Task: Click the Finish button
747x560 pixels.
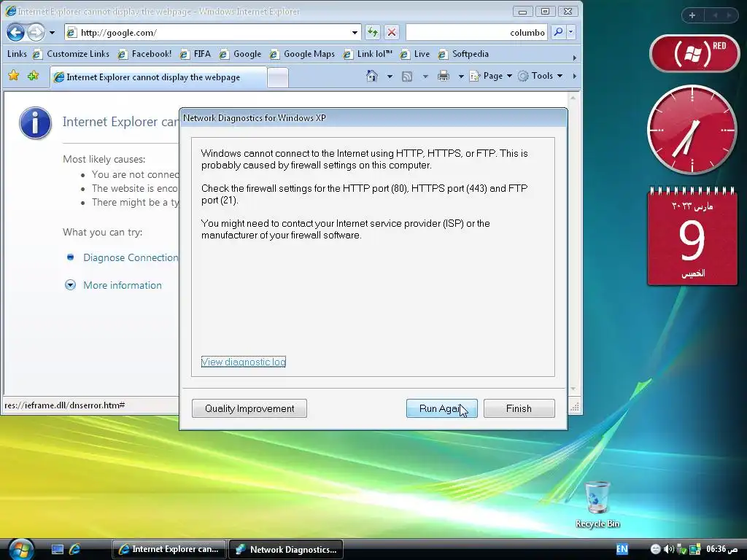Action: pos(519,408)
